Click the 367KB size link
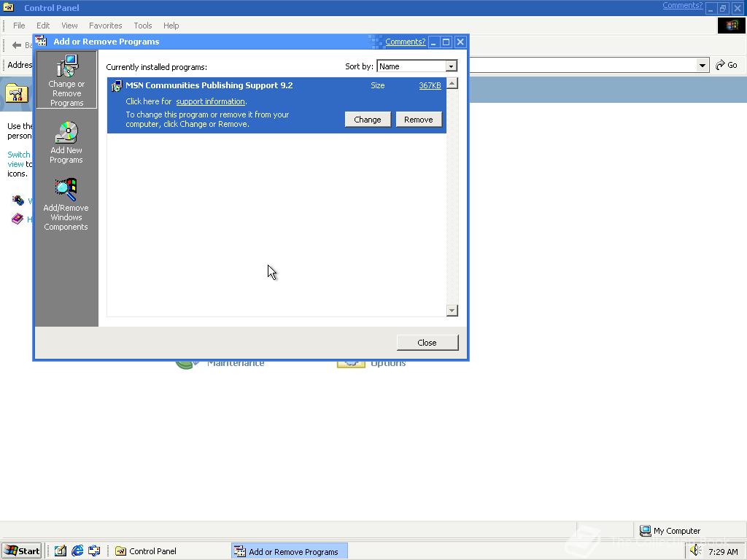Image resolution: width=747 pixels, height=560 pixels. (x=430, y=86)
